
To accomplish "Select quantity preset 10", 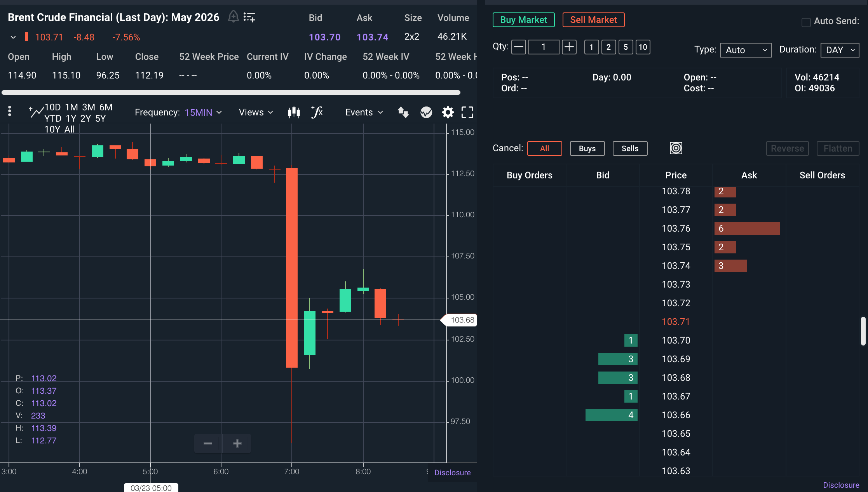I will click(x=643, y=47).
